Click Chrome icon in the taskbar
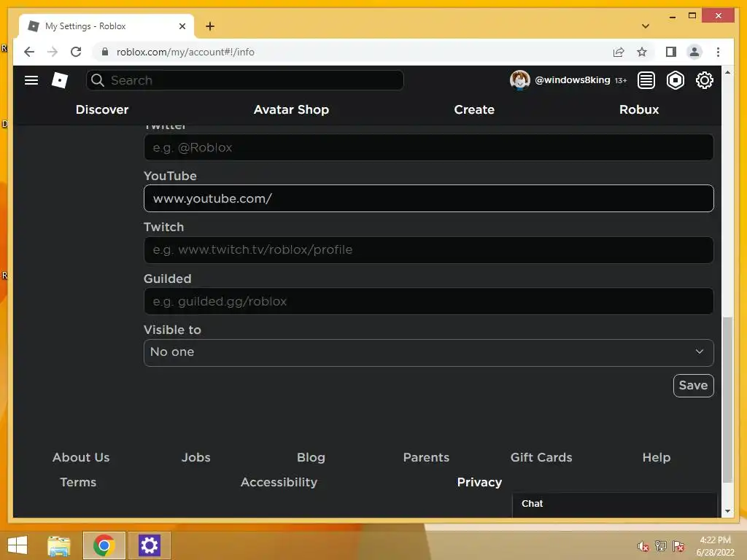 pyautogui.click(x=104, y=545)
